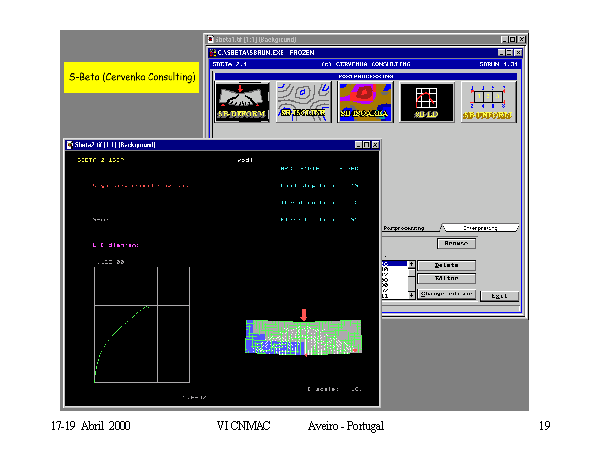The height and width of the screenshot is (450, 600).
Task: Click the red arrow on deformed mesh
Action: pyautogui.click(x=304, y=314)
